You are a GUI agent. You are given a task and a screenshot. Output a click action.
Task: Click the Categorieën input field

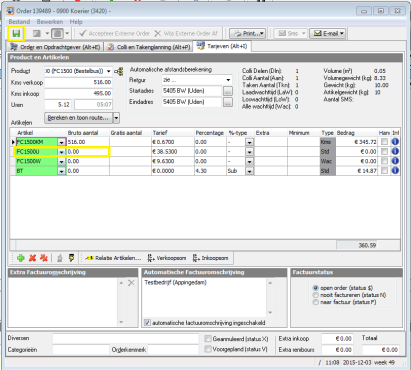81,350
